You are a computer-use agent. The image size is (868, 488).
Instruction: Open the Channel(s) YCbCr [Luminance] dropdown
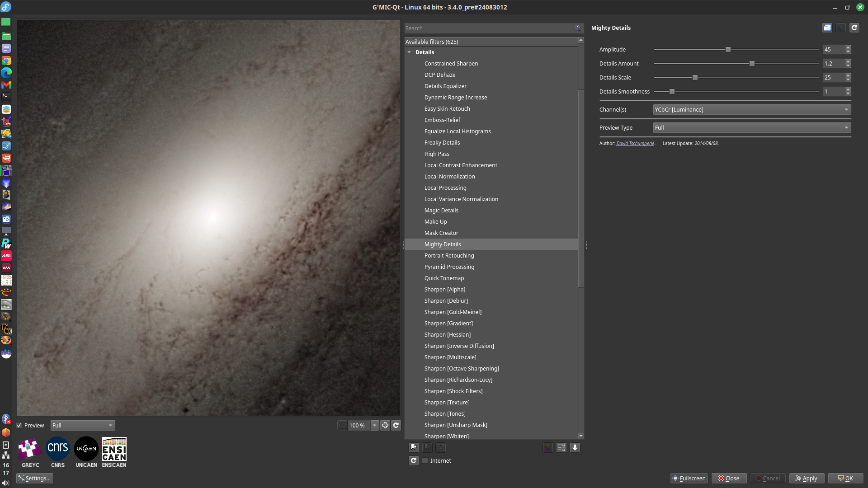coord(751,109)
